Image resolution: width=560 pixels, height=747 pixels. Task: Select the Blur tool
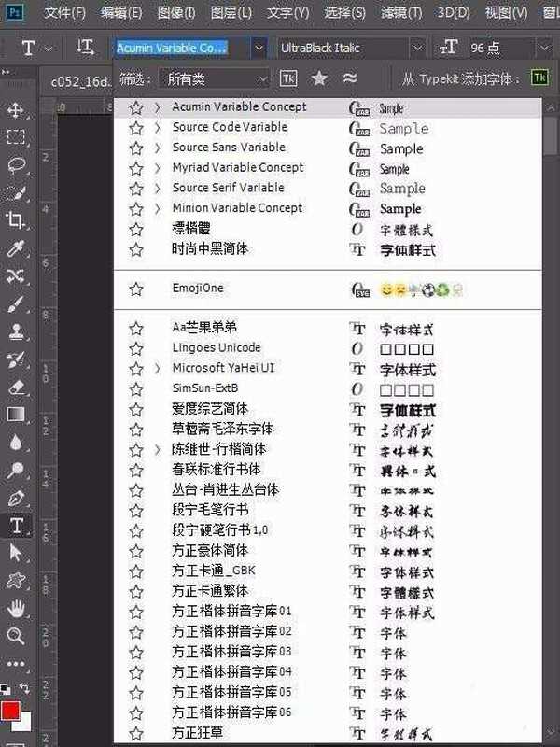coord(16,442)
